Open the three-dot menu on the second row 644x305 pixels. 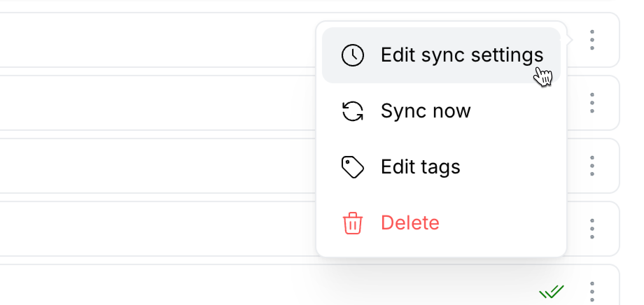(x=592, y=102)
